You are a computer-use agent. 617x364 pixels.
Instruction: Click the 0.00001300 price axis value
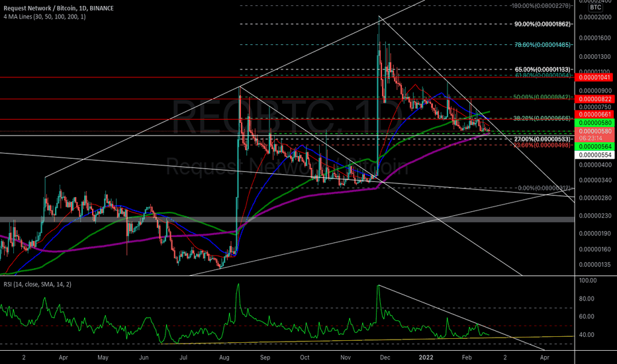tap(595, 57)
